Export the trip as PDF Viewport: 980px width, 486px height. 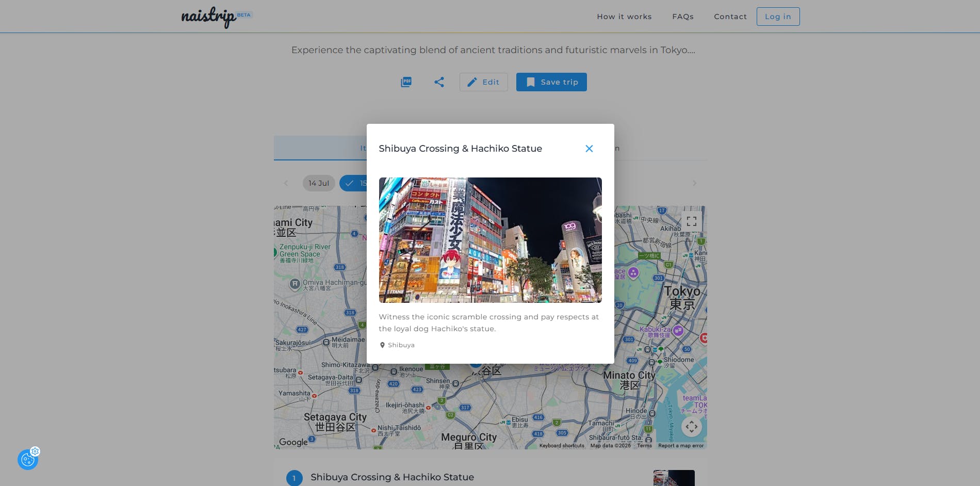[x=406, y=82]
